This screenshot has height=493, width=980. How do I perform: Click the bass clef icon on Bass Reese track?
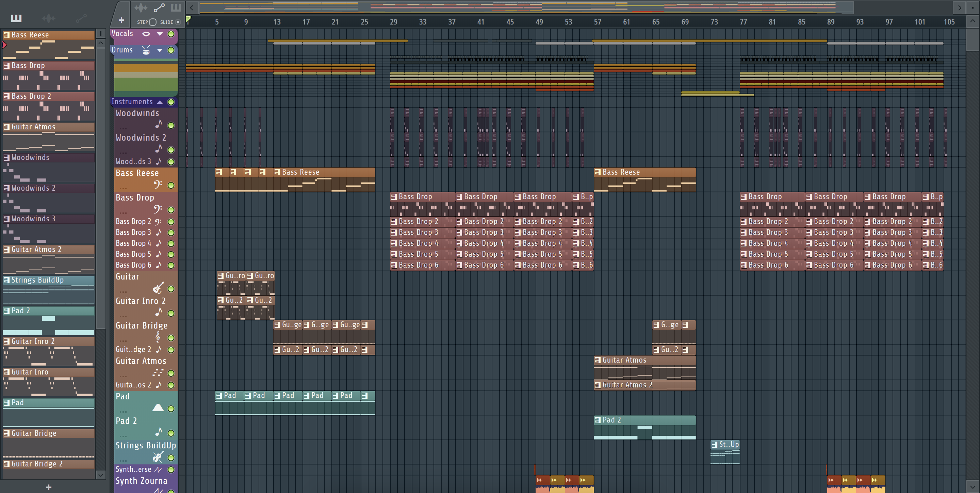coord(158,185)
